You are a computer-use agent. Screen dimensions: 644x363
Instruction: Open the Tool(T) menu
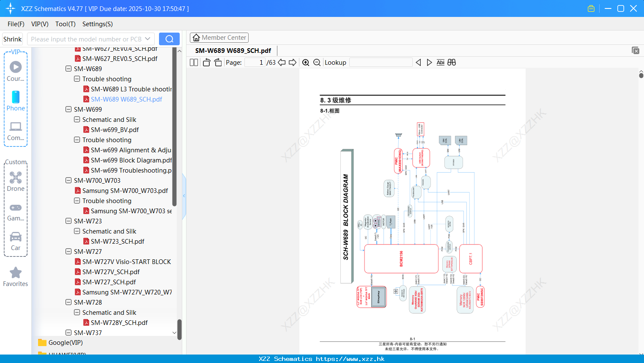66,24
